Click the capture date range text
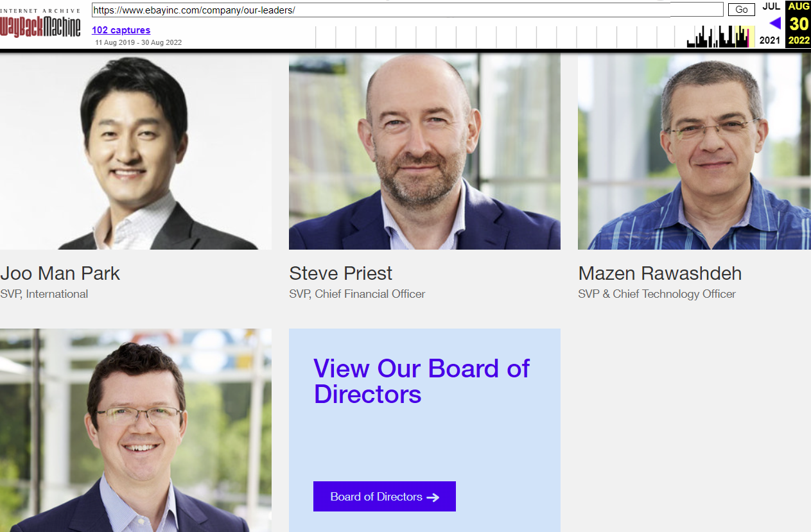This screenshot has height=532, width=811. click(x=139, y=43)
